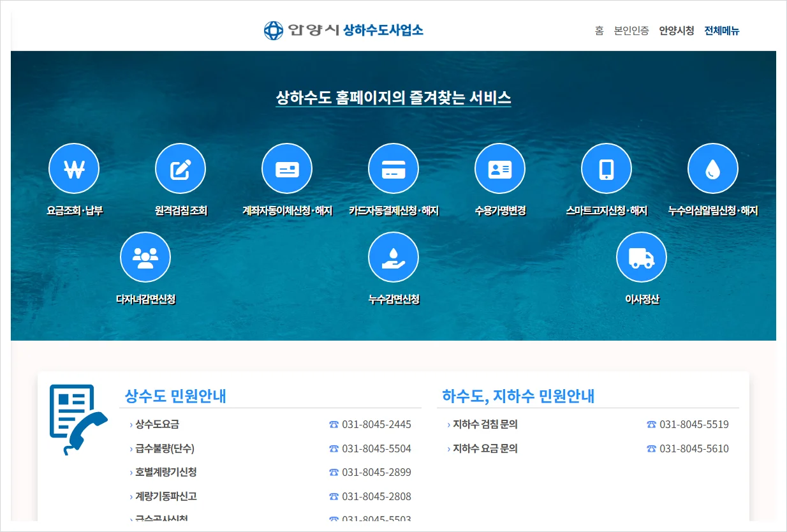
Task: Click 지하수 요금 문의 row
Action: (588, 448)
